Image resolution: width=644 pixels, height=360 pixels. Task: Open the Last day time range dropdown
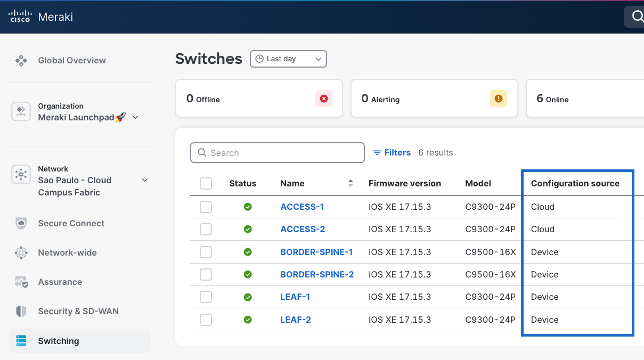(x=288, y=59)
